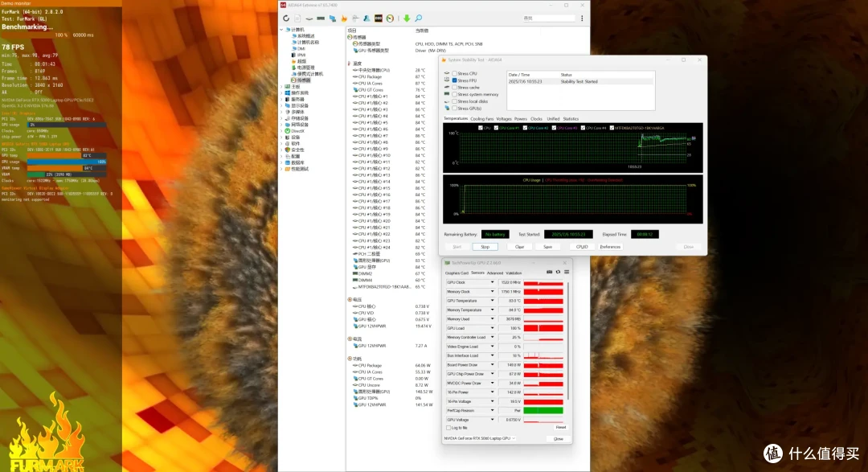The width and height of the screenshot is (868, 472).
Task: Click GPU-Z refresh icon
Action: pyautogui.click(x=558, y=272)
